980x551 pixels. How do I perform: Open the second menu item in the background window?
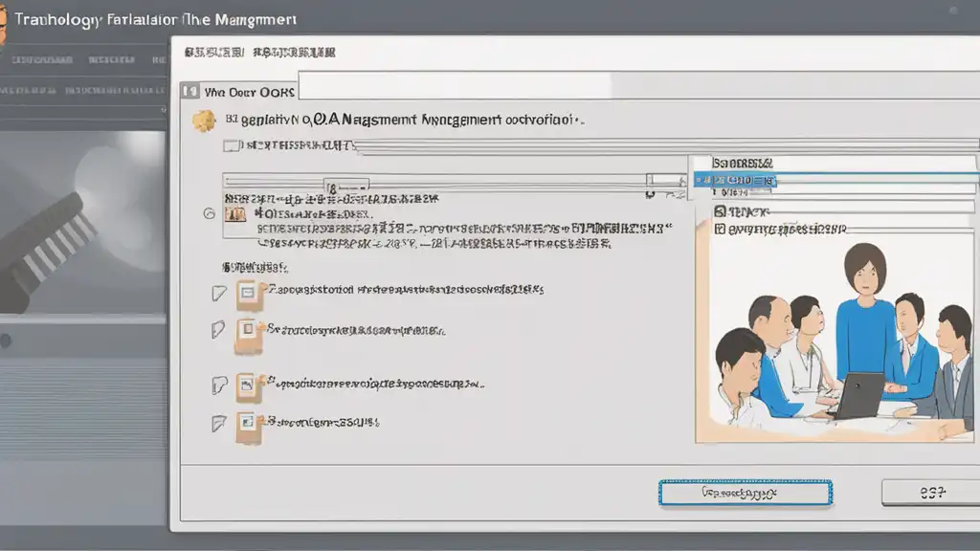click(111, 60)
